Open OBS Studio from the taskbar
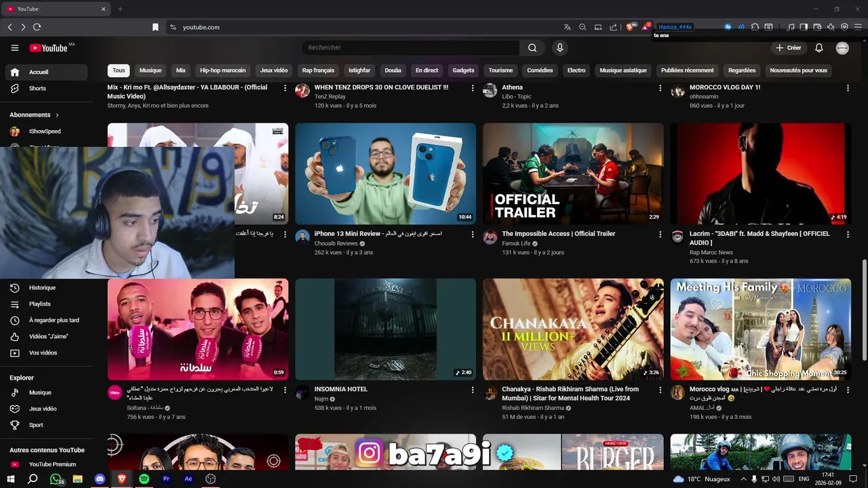Viewport: 868px width, 488px height. [x=211, y=479]
